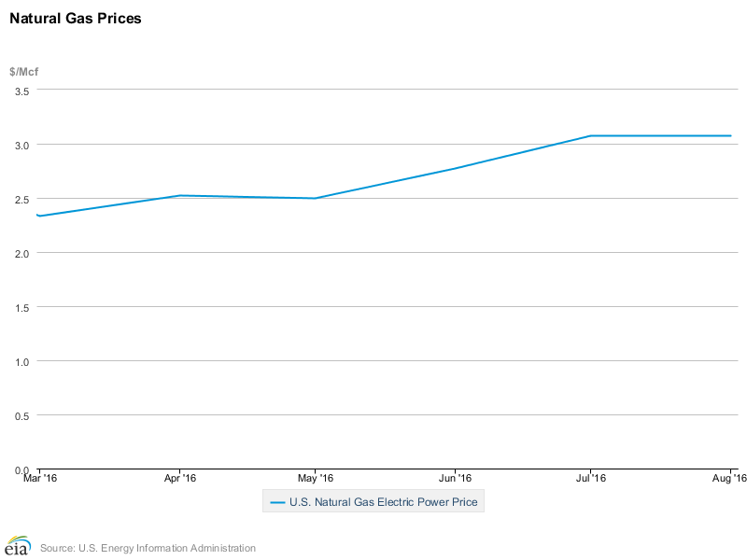Click the blue legend line swatch

(277, 502)
